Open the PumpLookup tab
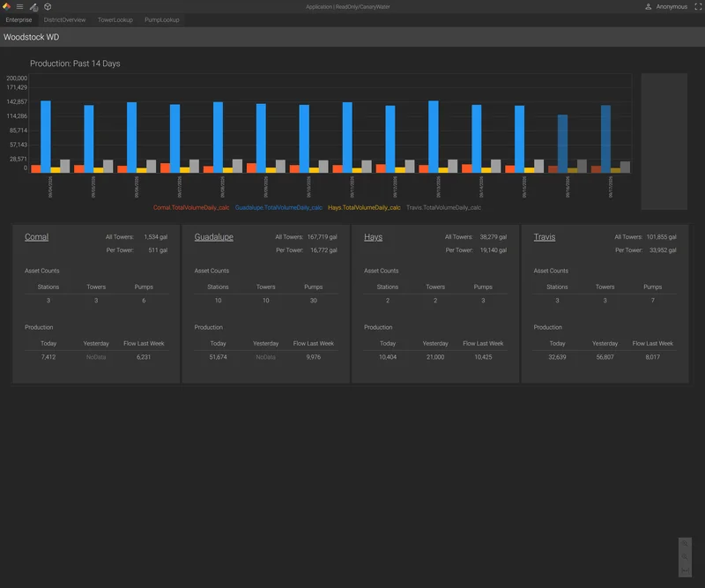The image size is (705, 588). click(x=162, y=19)
